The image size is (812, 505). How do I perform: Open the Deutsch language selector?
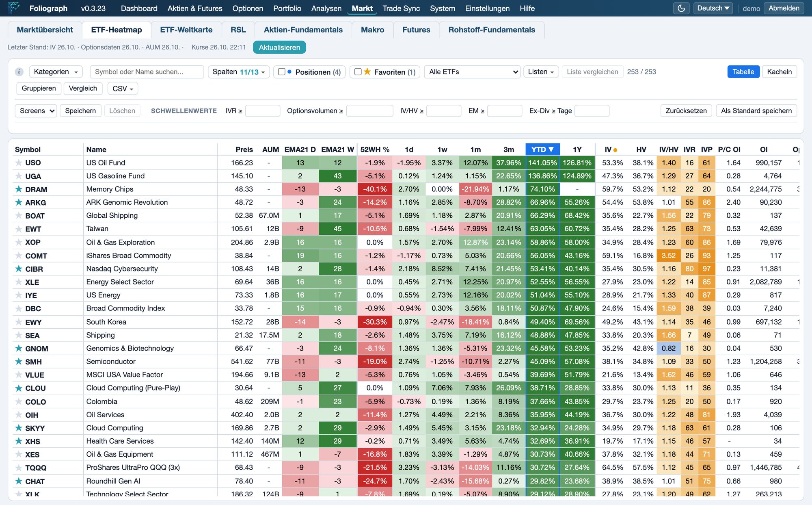[x=713, y=8]
